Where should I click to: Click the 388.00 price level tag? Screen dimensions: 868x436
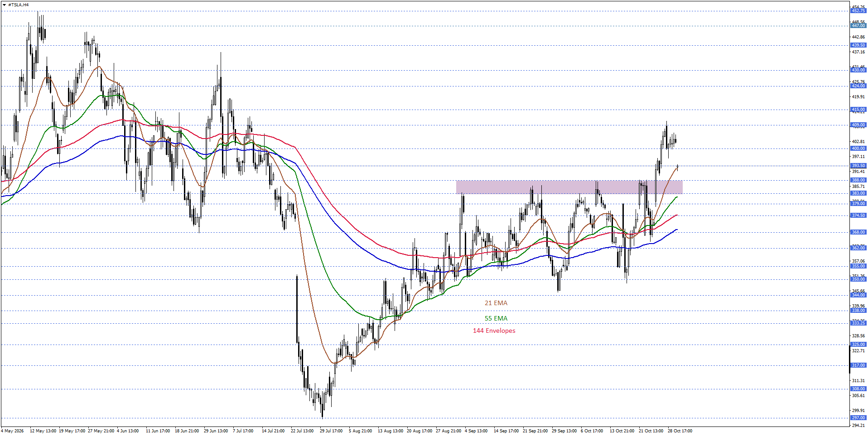(858, 180)
